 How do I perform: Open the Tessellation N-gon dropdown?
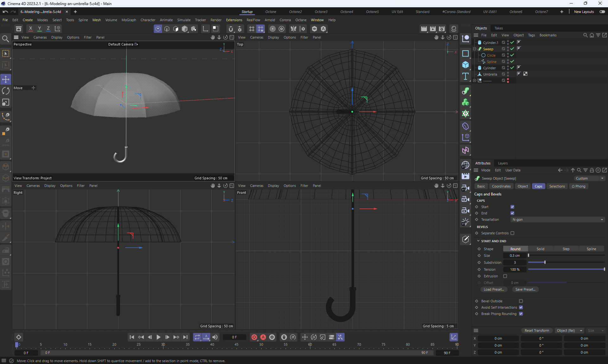point(557,219)
